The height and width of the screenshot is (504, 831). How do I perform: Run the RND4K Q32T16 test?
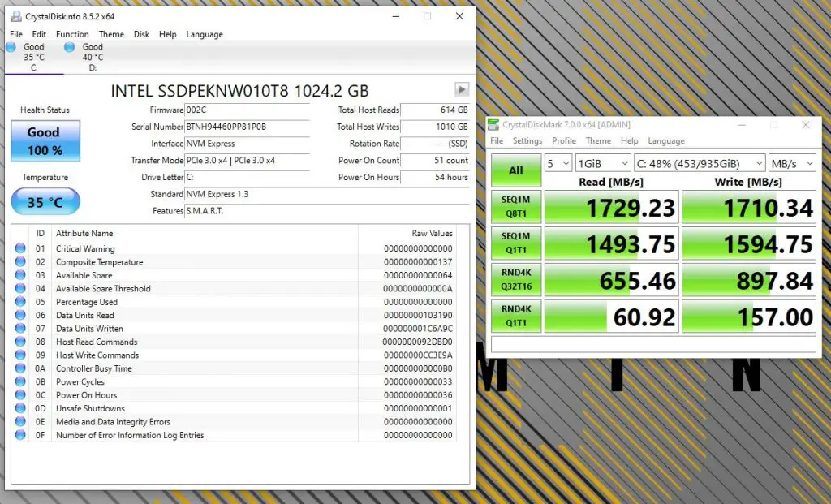[x=515, y=279]
